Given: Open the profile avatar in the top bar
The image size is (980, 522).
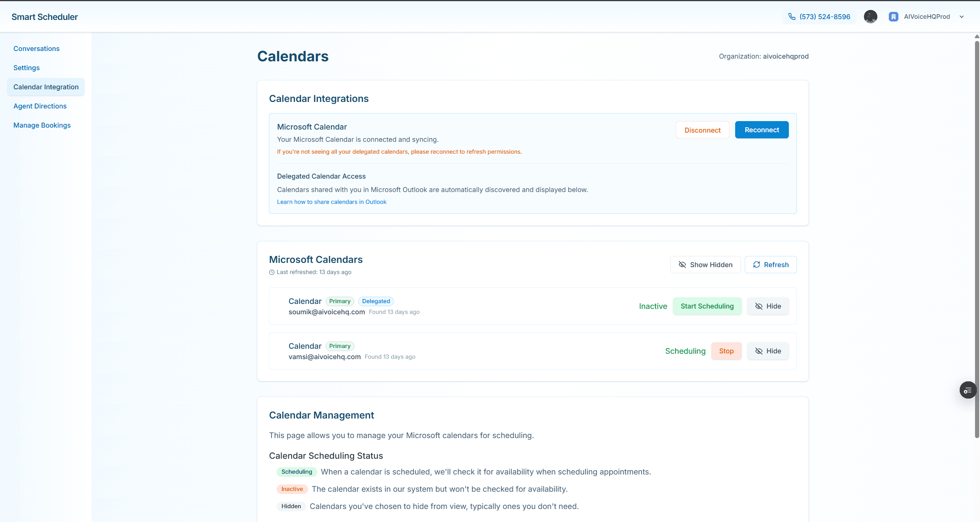Looking at the screenshot, I should 870,16.
